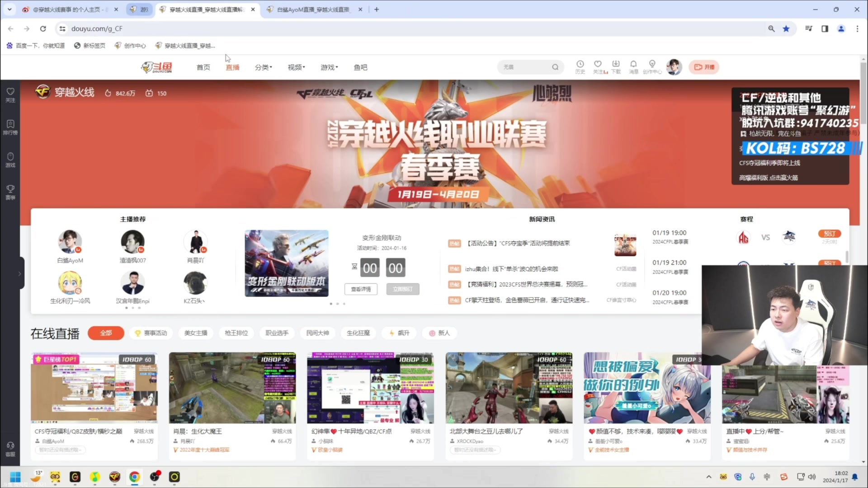Image resolution: width=868 pixels, height=488 pixels.
Task: Open Chrome profile icon
Action: 841,28
